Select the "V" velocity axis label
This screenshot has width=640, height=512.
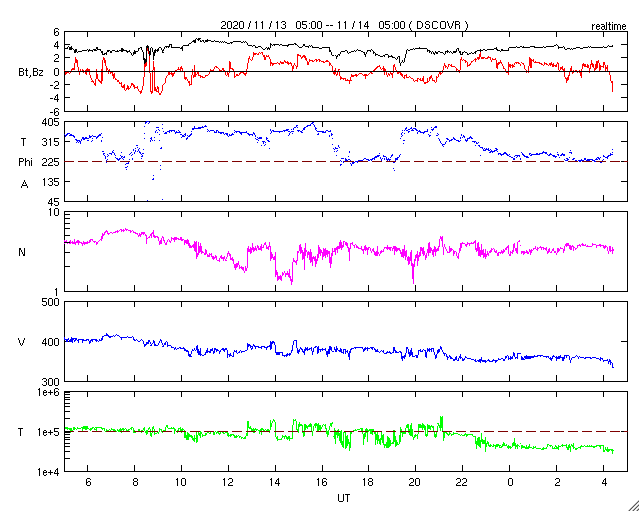[22, 342]
